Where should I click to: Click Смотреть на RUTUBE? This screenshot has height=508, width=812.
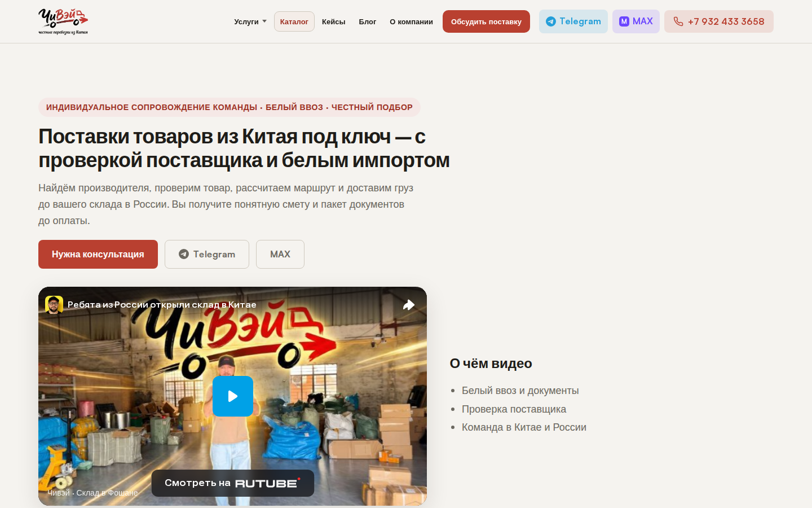[x=233, y=483]
